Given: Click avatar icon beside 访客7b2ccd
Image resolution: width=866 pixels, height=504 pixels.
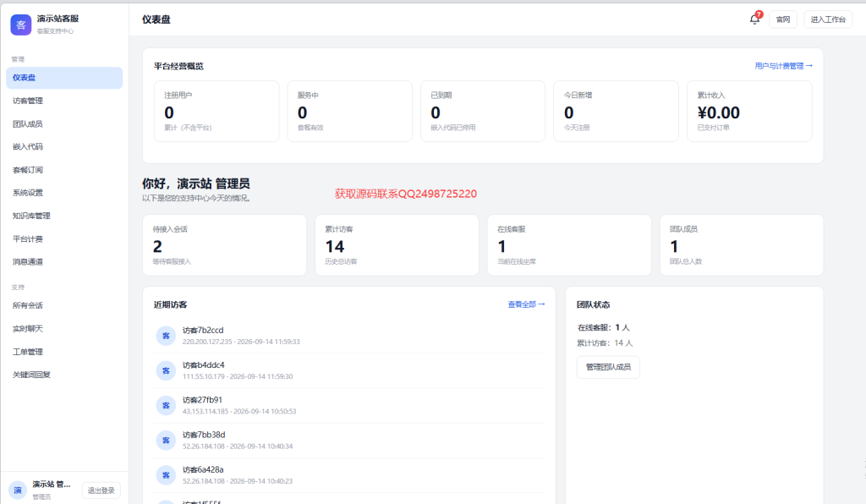Looking at the screenshot, I should tap(166, 336).
